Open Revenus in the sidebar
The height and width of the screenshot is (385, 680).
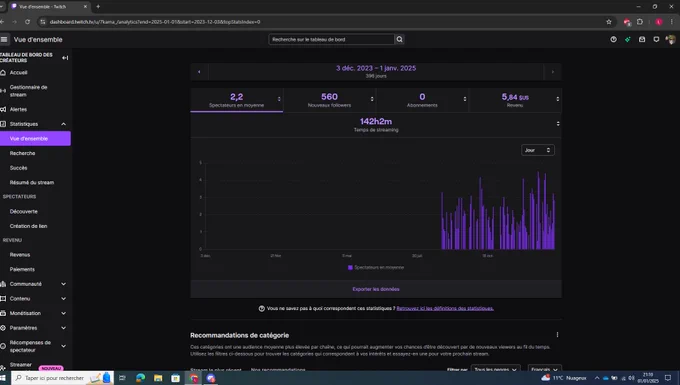click(x=20, y=255)
